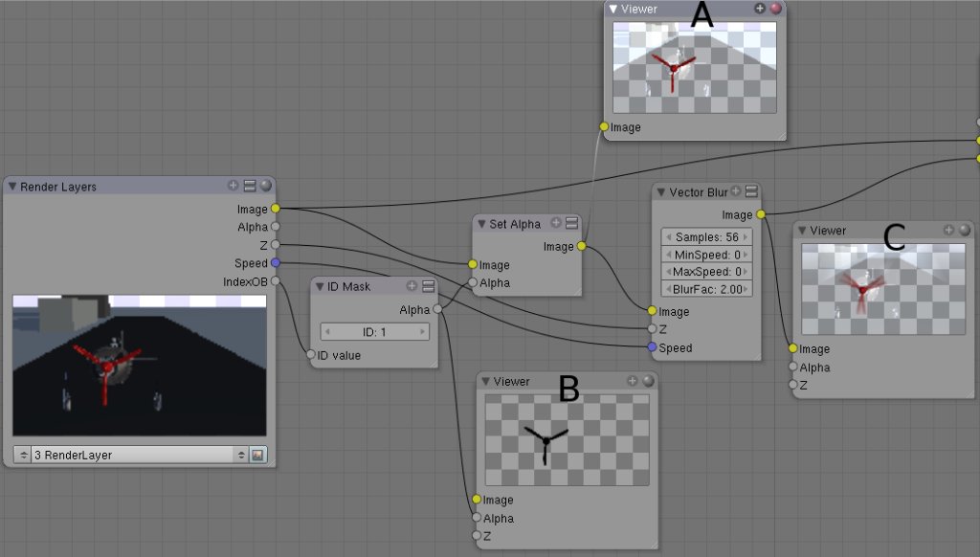Click the Samples: 56 field
Viewport: 980px width, 557px height.
[707, 237]
